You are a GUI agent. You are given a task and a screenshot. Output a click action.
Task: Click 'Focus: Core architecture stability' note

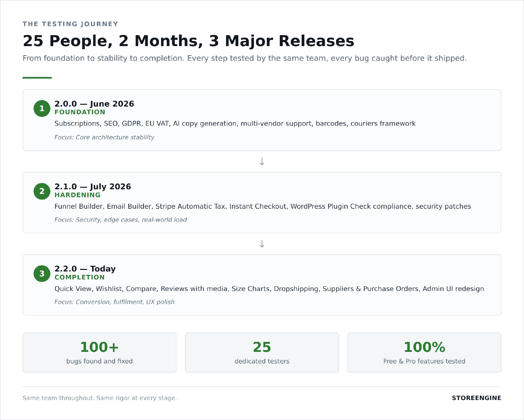pyautogui.click(x=104, y=137)
